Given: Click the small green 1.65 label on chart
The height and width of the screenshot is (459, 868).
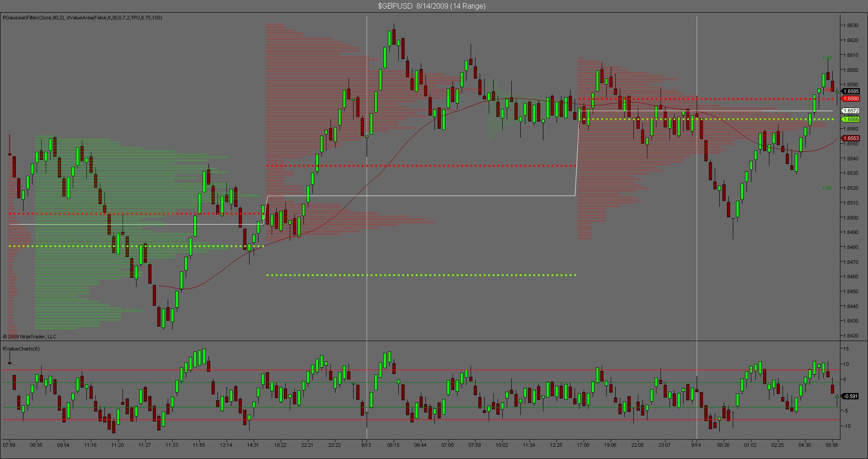Looking at the screenshot, I should click(827, 188).
